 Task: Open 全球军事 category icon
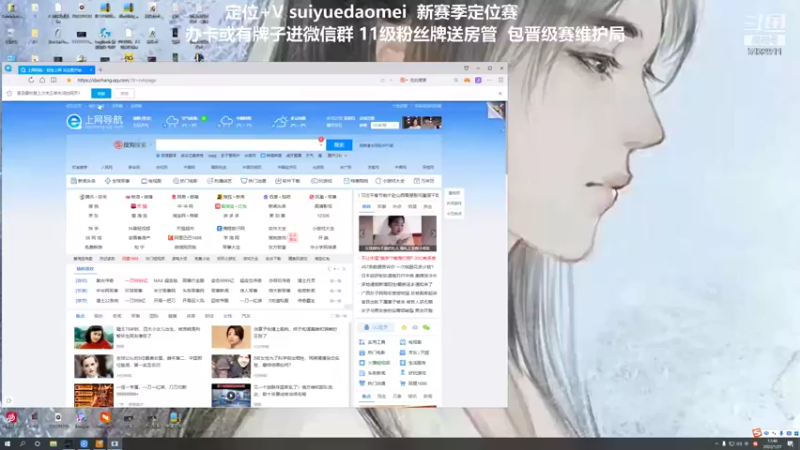click(117, 181)
